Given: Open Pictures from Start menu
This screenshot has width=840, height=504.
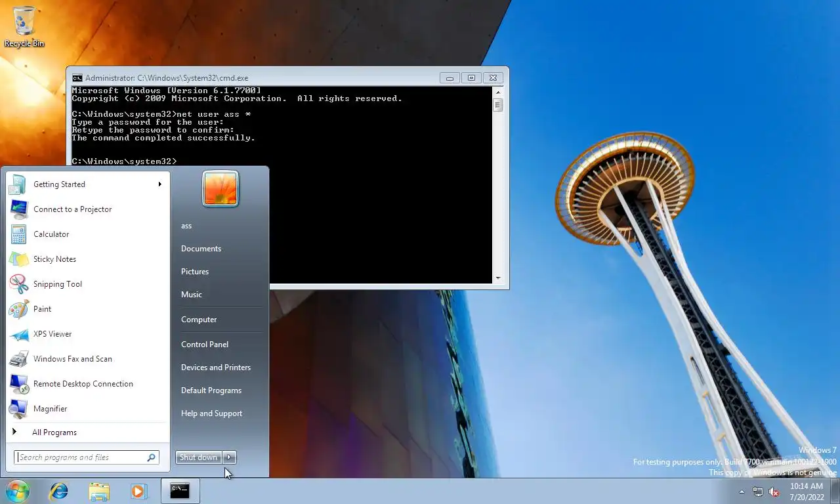Looking at the screenshot, I should click(x=195, y=272).
